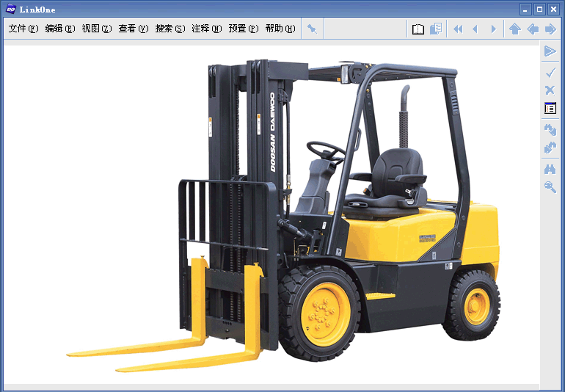Click the documents copy icon beside book

[436, 29]
